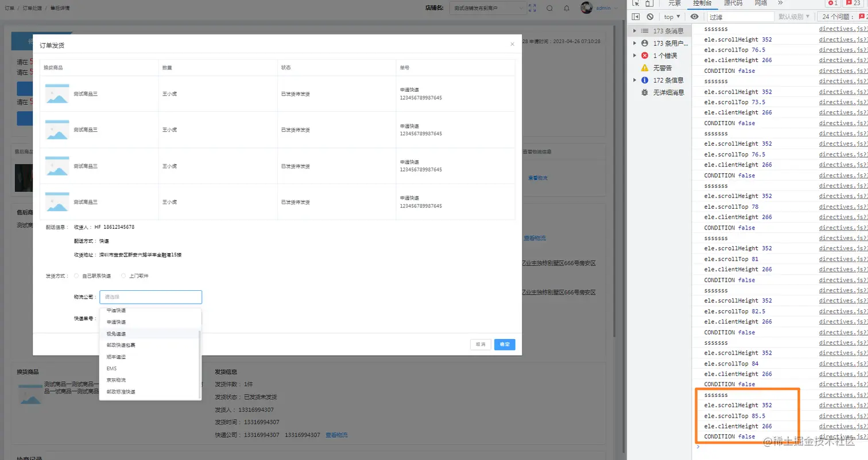This screenshot has height=460, width=868.
Task: Open the 物流公司 请选择 select box
Action: tap(150, 297)
